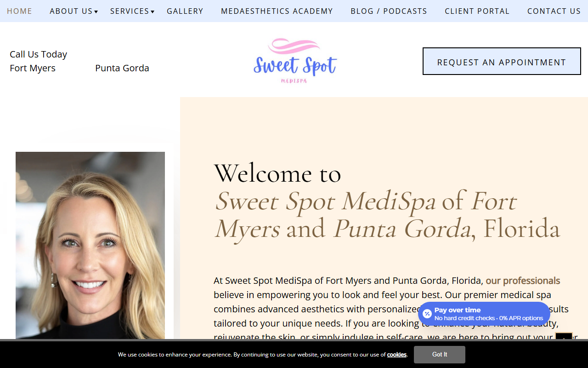The image size is (588, 368).
Task: Click the 'Welcome to' heading
Action: tap(277, 173)
